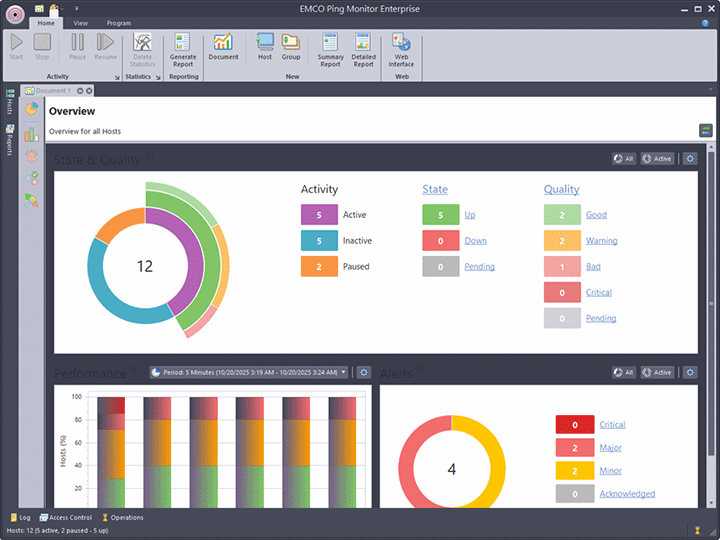The height and width of the screenshot is (540, 720).
Task: Click the purple Active count swatch
Action: click(x=319, y=214)
